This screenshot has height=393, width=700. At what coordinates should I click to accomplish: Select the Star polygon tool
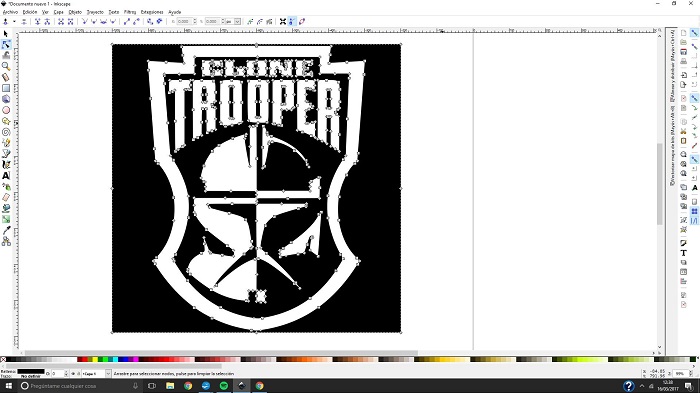(6, 121)
